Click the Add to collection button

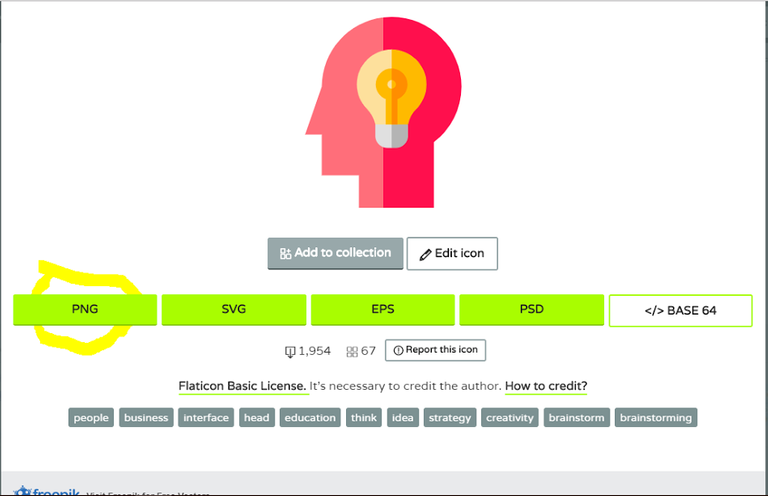point(335,253)
